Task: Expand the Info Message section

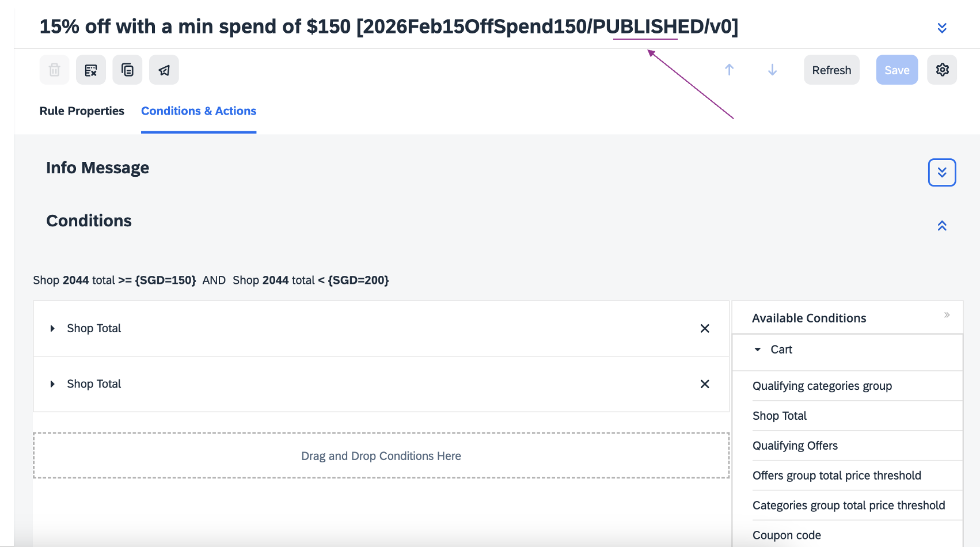Action: click(942, 173)
